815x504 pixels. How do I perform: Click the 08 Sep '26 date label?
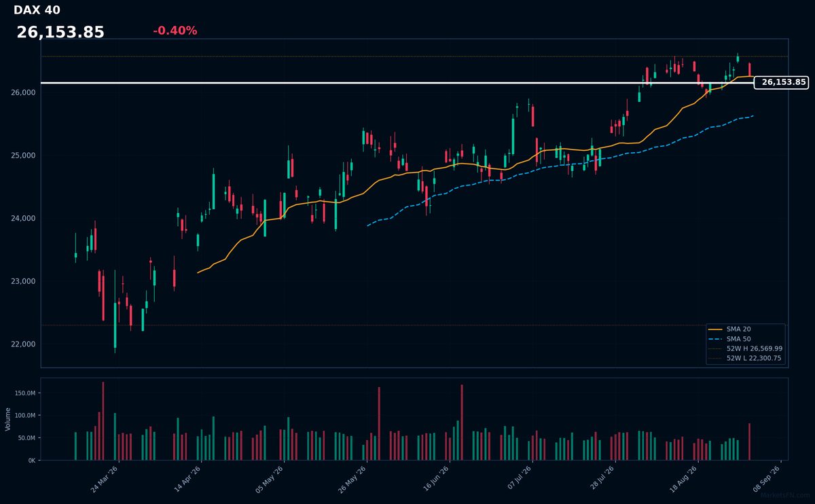pos(767,478)
